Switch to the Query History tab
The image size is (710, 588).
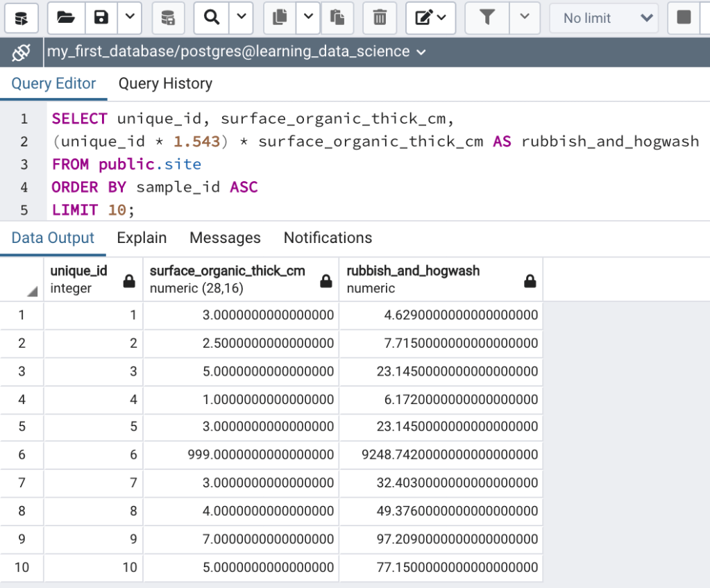click(x=165, y=84)
